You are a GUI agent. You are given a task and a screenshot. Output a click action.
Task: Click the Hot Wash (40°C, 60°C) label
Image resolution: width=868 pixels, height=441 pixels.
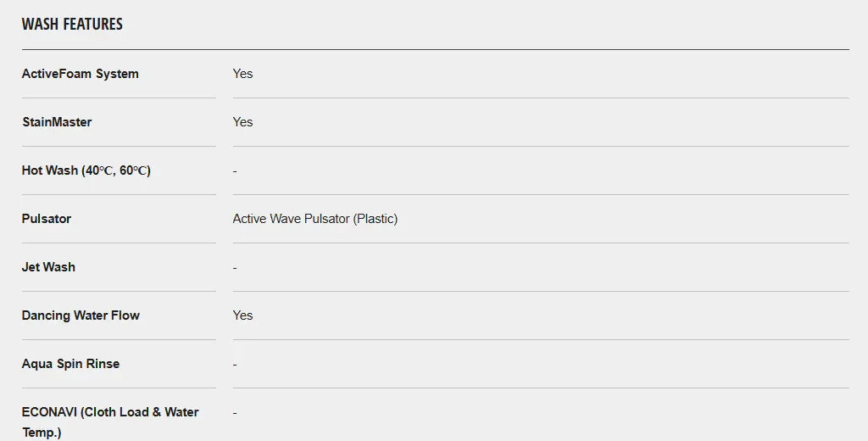point(86,170)
